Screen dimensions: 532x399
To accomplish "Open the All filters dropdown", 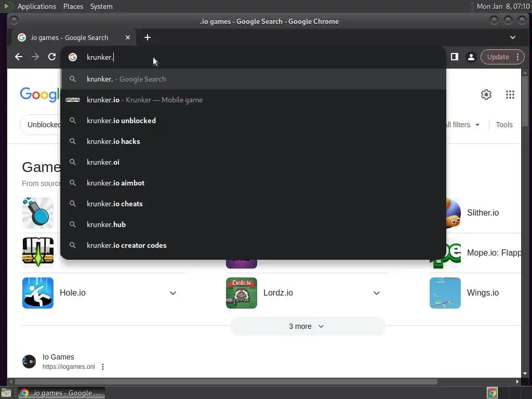I will [x=462, y=125].
